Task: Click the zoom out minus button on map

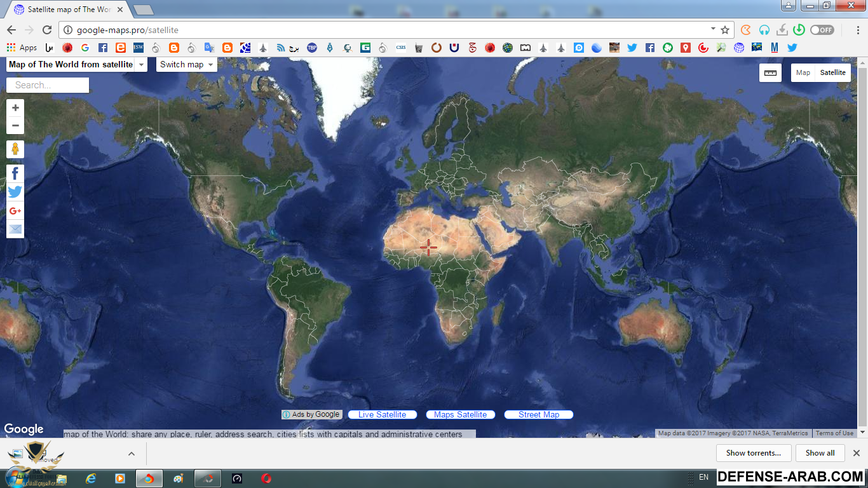Action: pyautogui.click(x=15, y=125)
